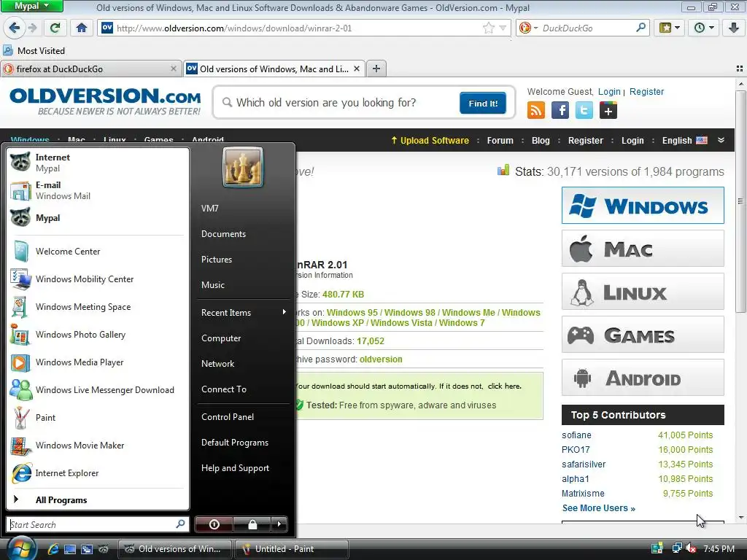Screen dimensions: 747x560
Task: Open the English language selector
Action: [684, 141]
